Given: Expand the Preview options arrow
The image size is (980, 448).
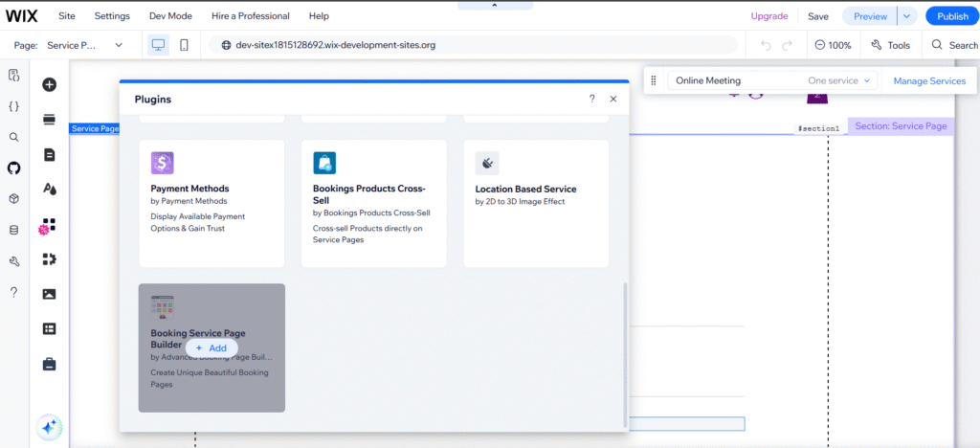Looking at the screenshot, I should pos(907,16).
